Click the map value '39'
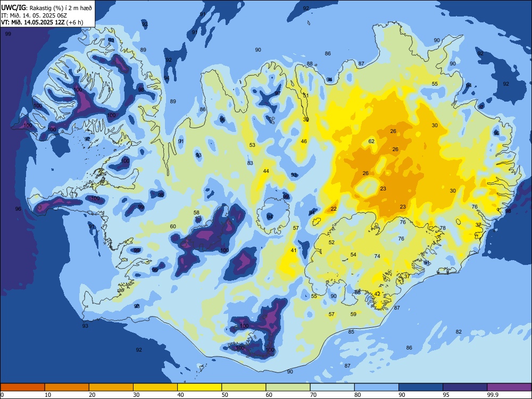Viewport: 532px width, 399px height. coord(306,119)
